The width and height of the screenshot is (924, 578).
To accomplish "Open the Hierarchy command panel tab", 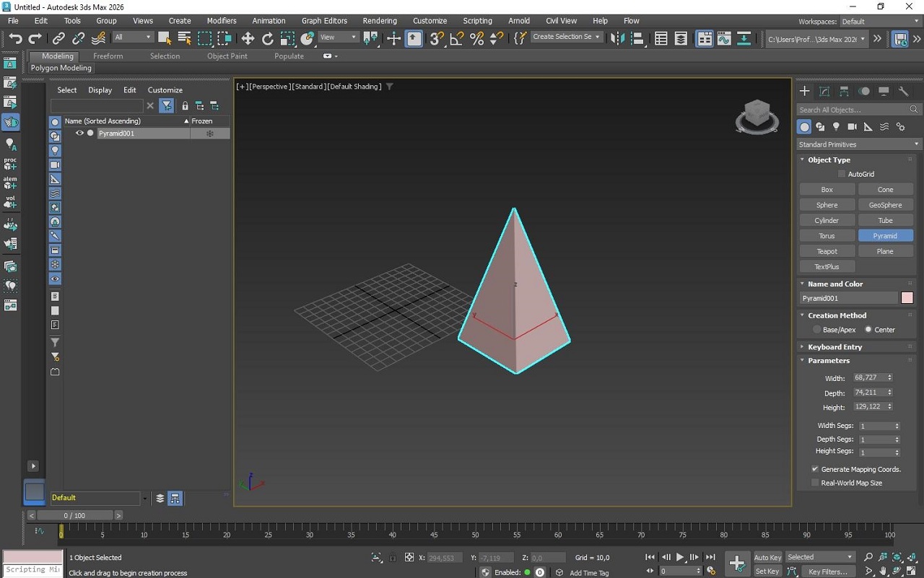I will tap(844, 92).
